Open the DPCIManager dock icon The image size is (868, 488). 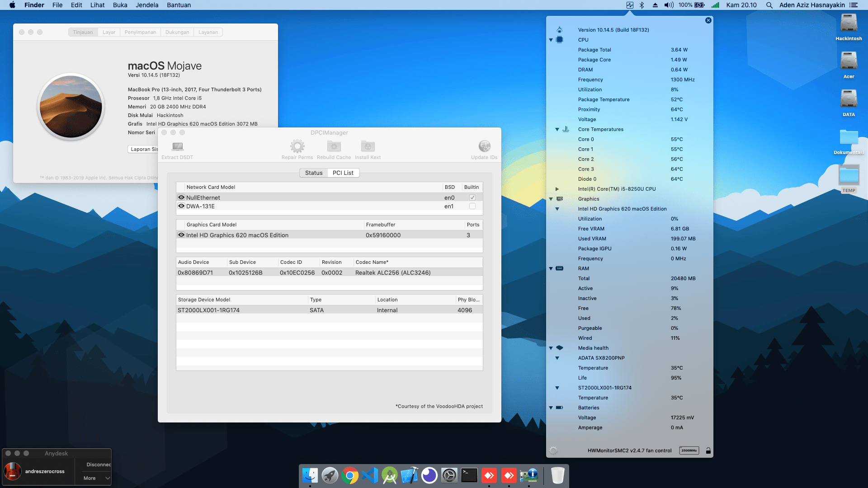(529, 475)
